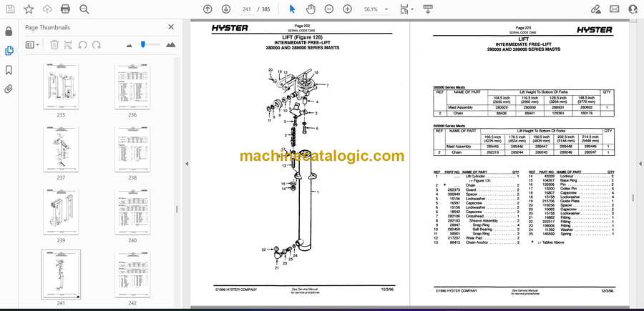Image resolution: width=644 pixels, height=311 pixels.
Task: Toggle the Page Thumbnails sidebar icon
Action: (x=9, y=51)
